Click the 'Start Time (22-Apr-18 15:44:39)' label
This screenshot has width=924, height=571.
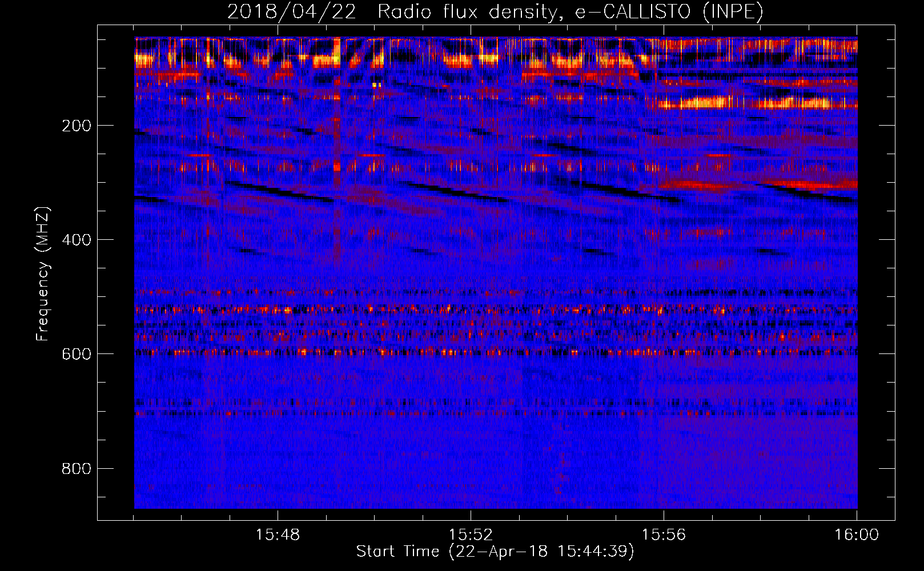[x=495, y=552]
